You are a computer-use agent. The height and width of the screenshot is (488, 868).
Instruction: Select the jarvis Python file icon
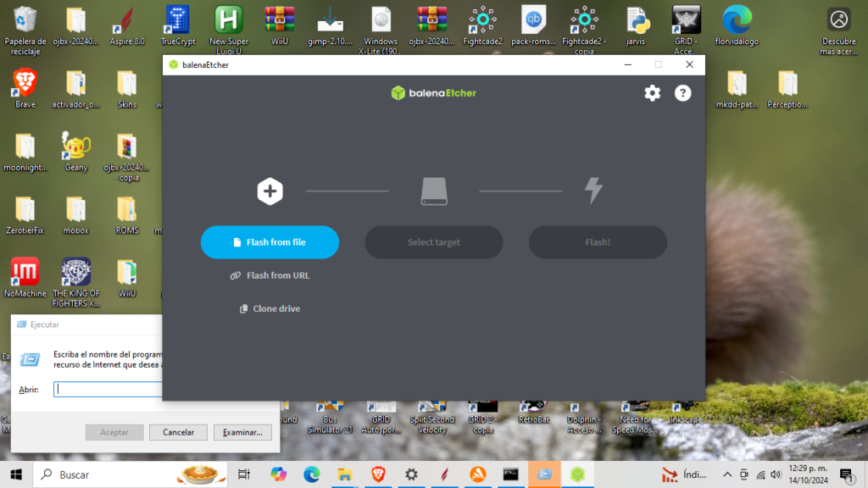click(636, 26)
